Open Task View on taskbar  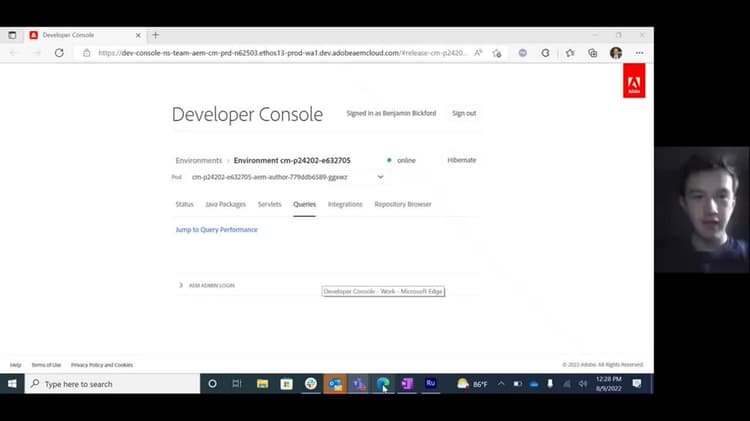pos(237,384)
